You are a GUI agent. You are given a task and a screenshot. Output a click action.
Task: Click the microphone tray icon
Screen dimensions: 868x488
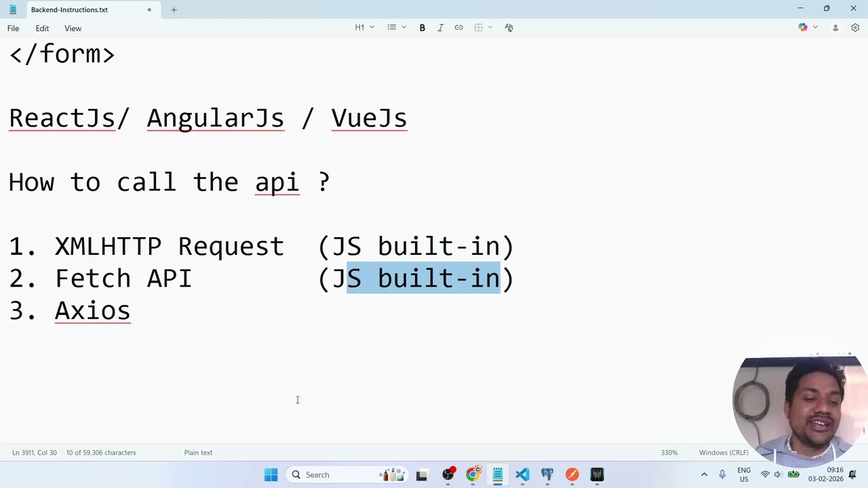pos(722,474)
